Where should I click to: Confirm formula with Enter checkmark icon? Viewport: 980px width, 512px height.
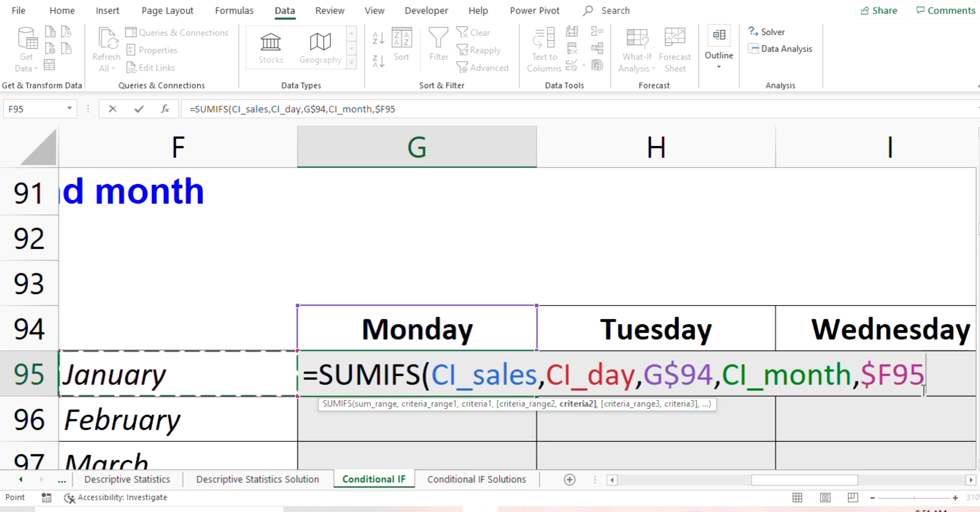(139, 109)
